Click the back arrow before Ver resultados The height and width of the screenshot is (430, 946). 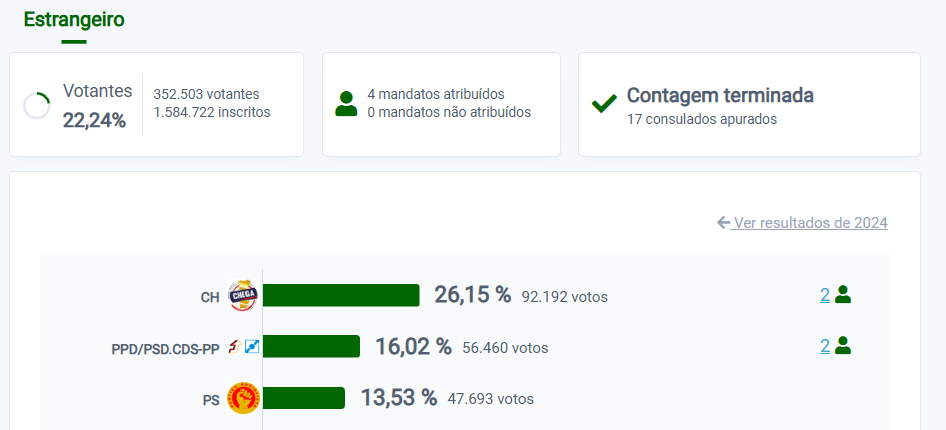pyautogui.click(x=723, y=223)
